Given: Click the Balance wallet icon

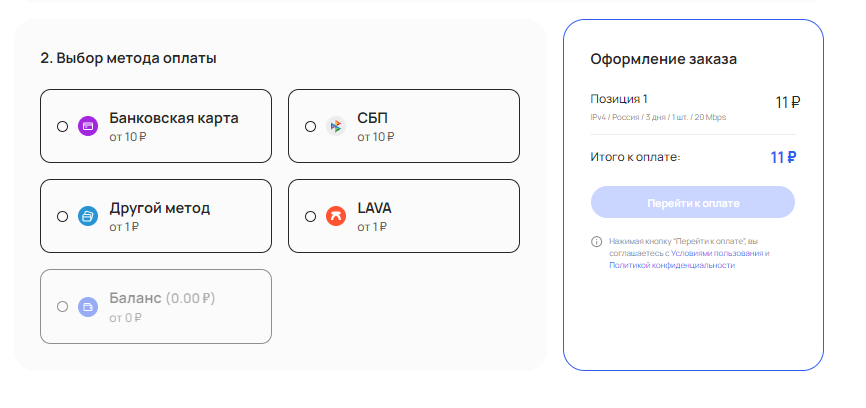Looking at the screenshot, I should (x=87, y=306).
